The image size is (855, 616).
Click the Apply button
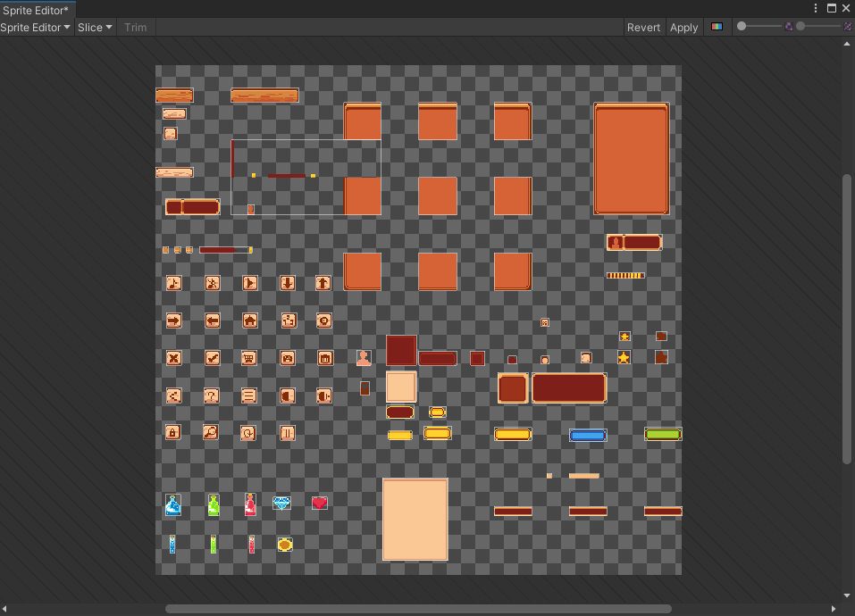tap(683, 28)
